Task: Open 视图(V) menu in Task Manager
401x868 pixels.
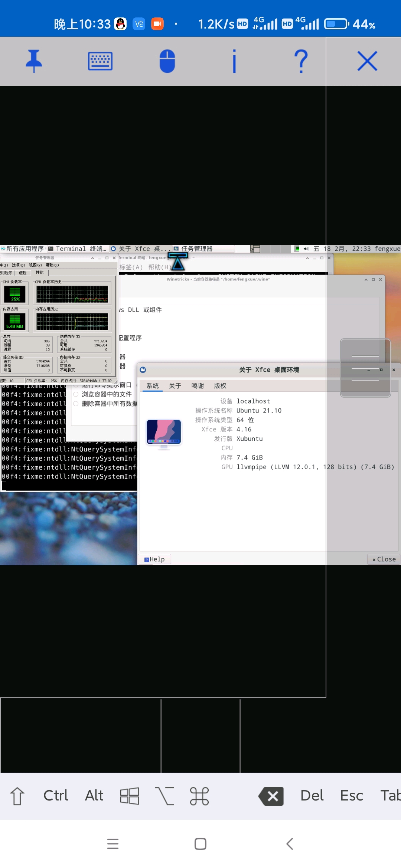Action: [35, 265]
